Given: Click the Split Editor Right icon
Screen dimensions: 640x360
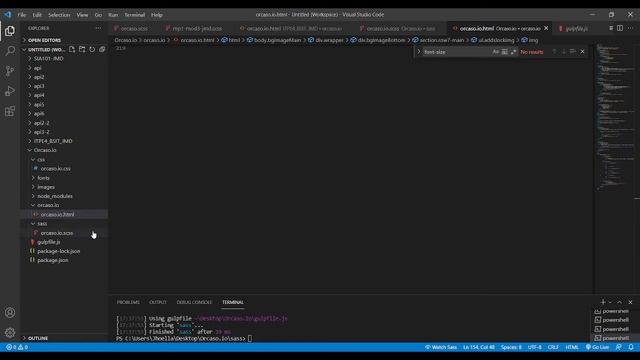Looking at the screenshot, I should tap(620, 28).
